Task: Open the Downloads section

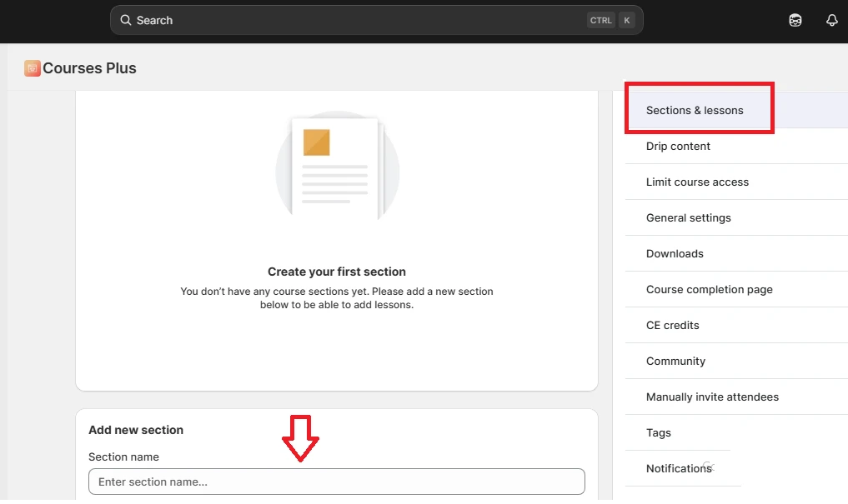Action: point(674,253)
